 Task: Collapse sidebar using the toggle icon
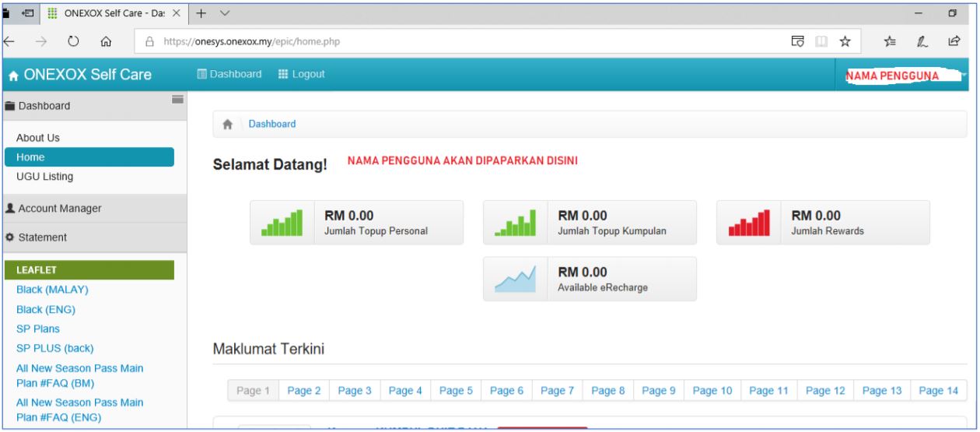click(x=177, y=99)
